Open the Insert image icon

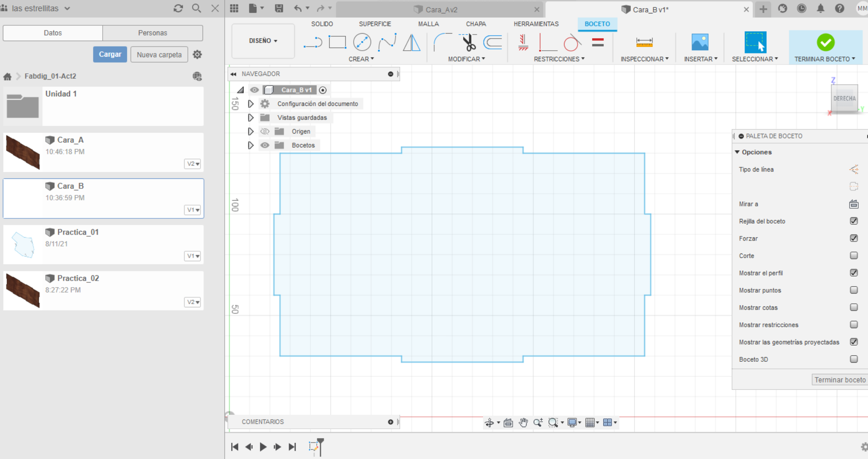point(700,42)
